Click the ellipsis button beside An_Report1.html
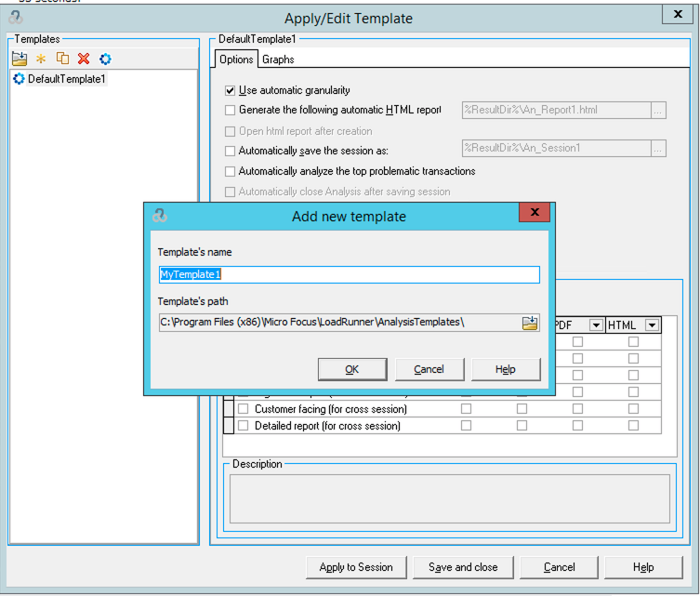700x596 pixels. [658, 110]
